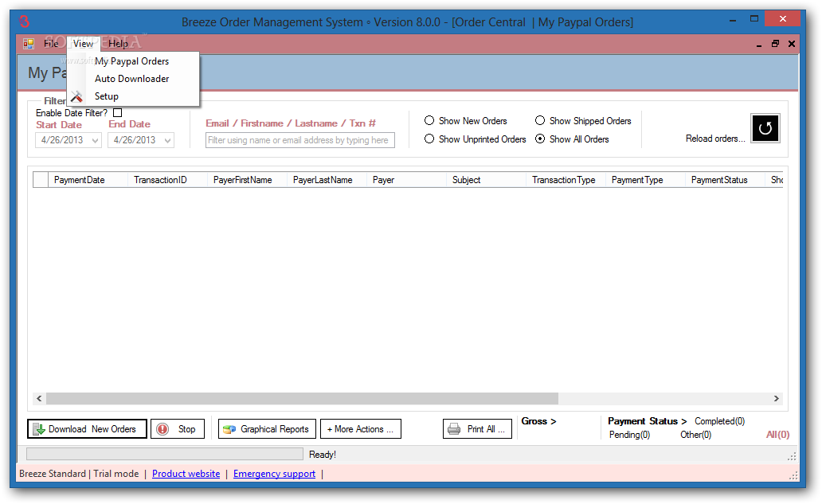822x504 pixels.
Task: Click the download progress bar
Action: 165,454
